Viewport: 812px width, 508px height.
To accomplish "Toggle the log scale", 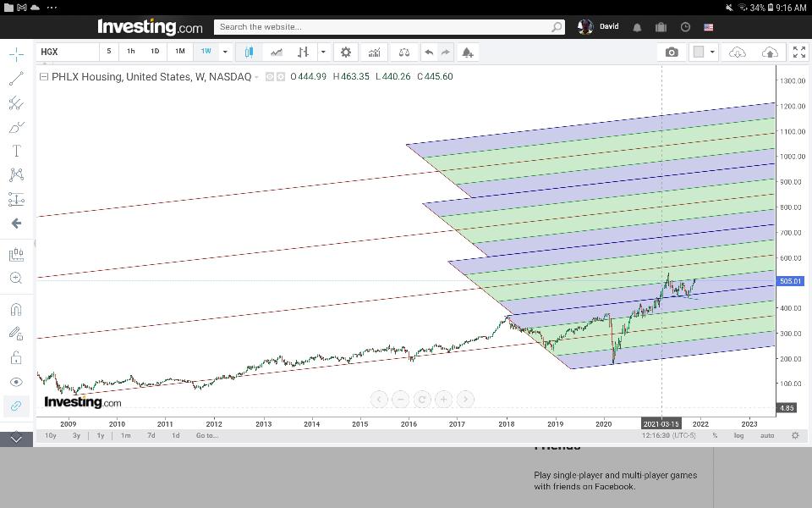I will [x=739, y=435].
